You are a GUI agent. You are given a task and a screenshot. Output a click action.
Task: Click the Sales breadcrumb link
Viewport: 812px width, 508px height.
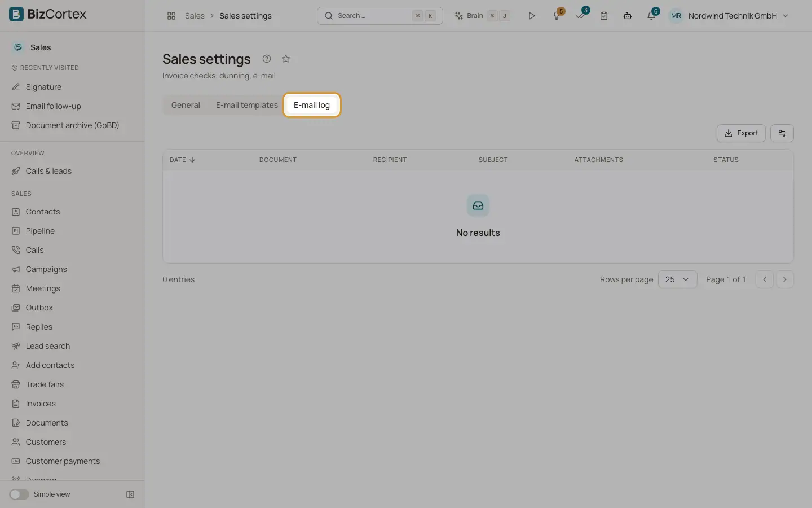coord(195,16)
